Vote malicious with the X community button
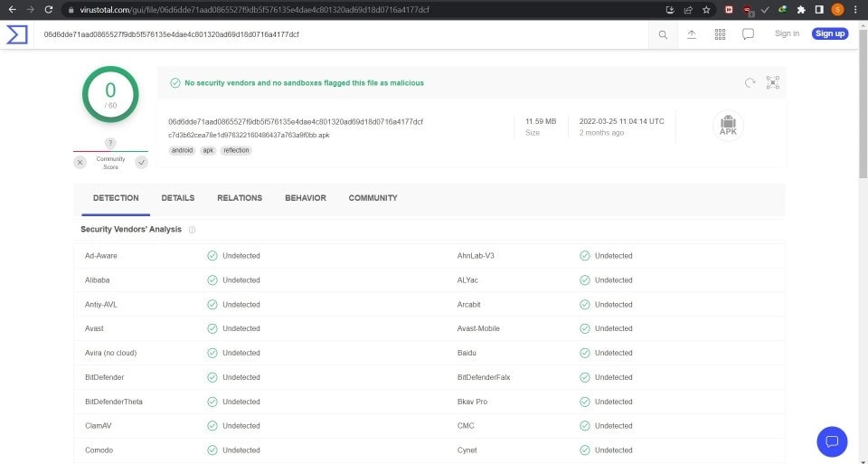Image resolution: width=868 pixels, height=464 pixels. coord(80,162)
